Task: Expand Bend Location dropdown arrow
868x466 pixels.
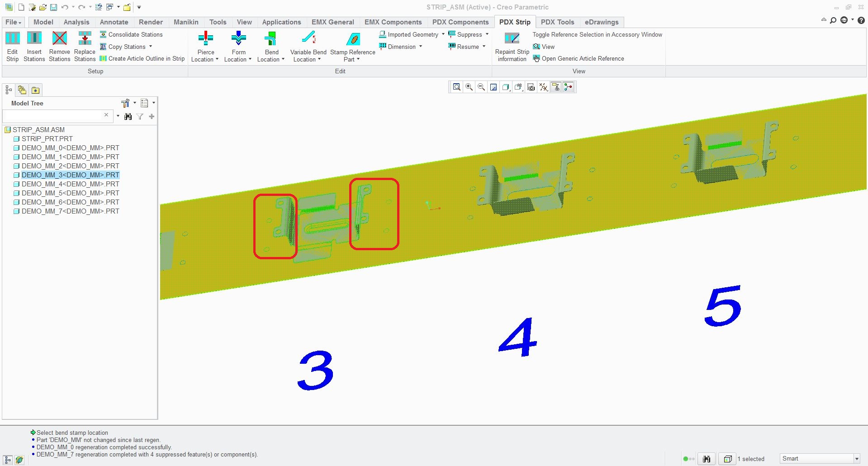Action: click(283, 59)
